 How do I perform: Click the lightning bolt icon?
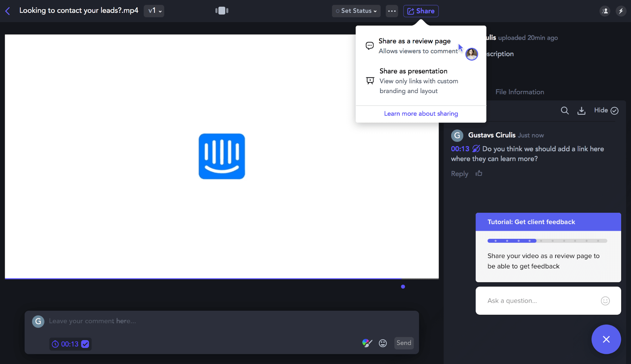[x=621, y=11]
